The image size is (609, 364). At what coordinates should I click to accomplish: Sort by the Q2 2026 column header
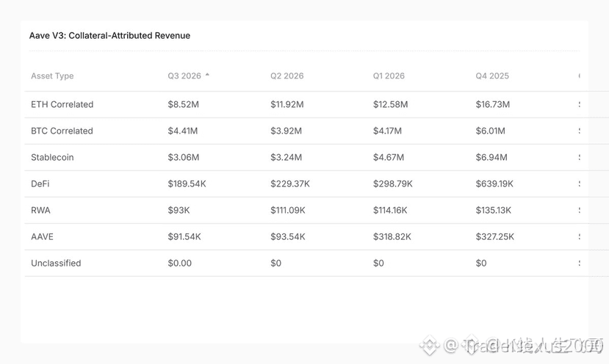click(287, 76)
